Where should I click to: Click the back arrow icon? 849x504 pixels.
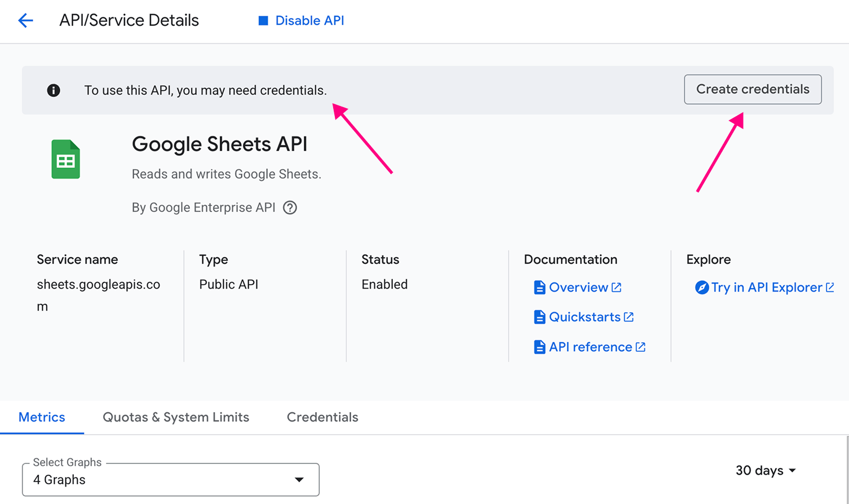click(25, 21)
